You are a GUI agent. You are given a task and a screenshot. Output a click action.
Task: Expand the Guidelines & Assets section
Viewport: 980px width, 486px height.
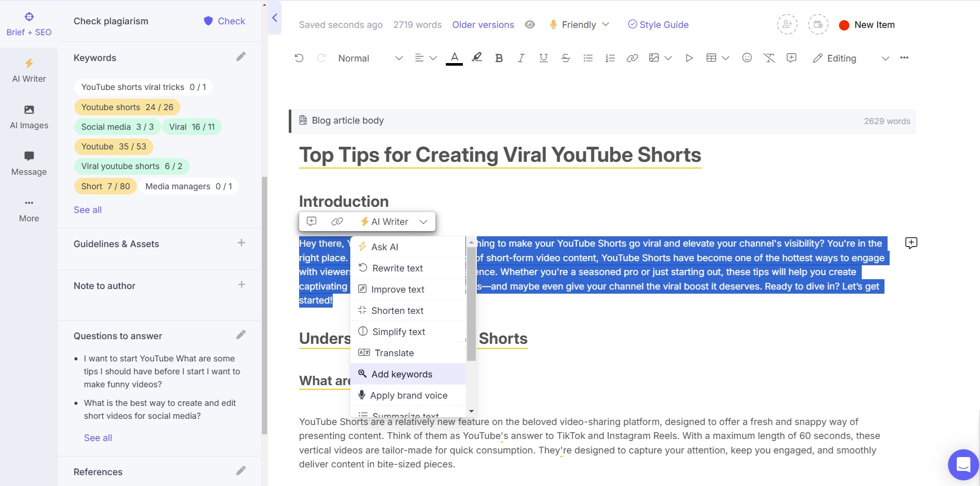241,243
